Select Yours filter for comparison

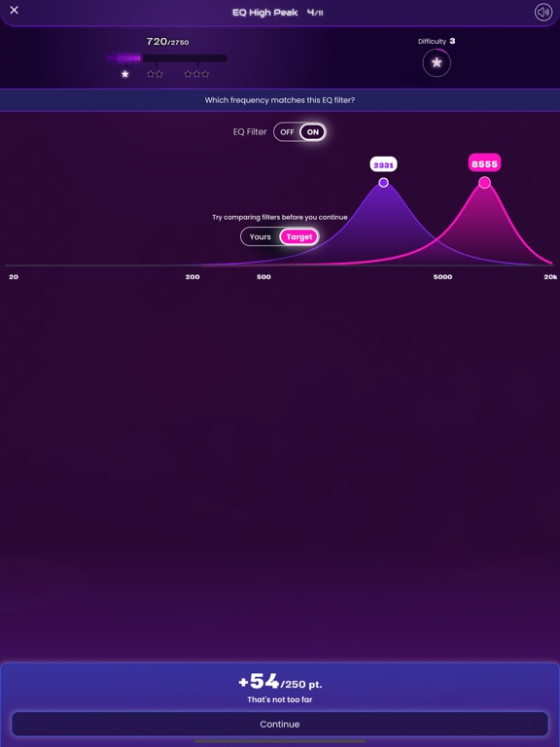[x=260, y=236]
